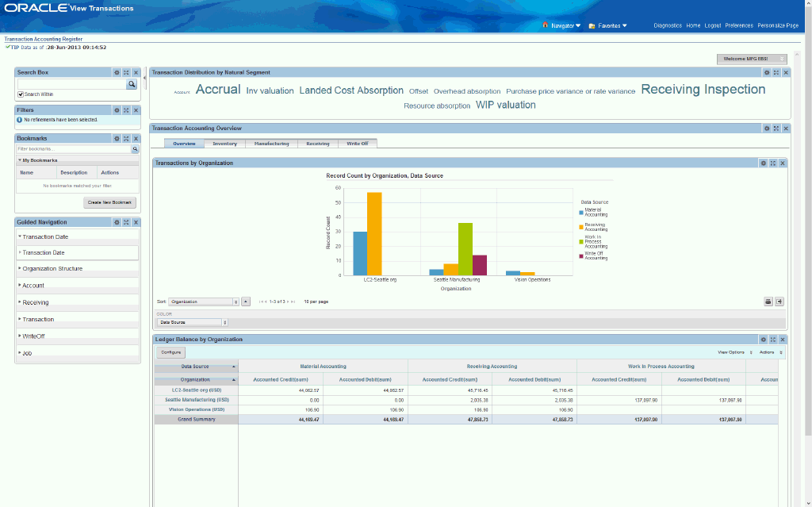The image size is (812, 507).
Task: Click the Personalize Page link
Action: pyautogui.click(x=778, y=25)
